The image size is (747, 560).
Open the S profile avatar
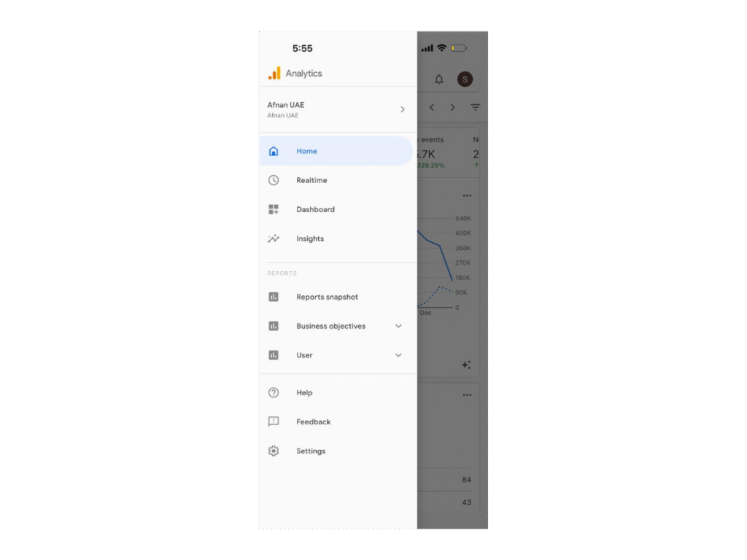[465, 79]
